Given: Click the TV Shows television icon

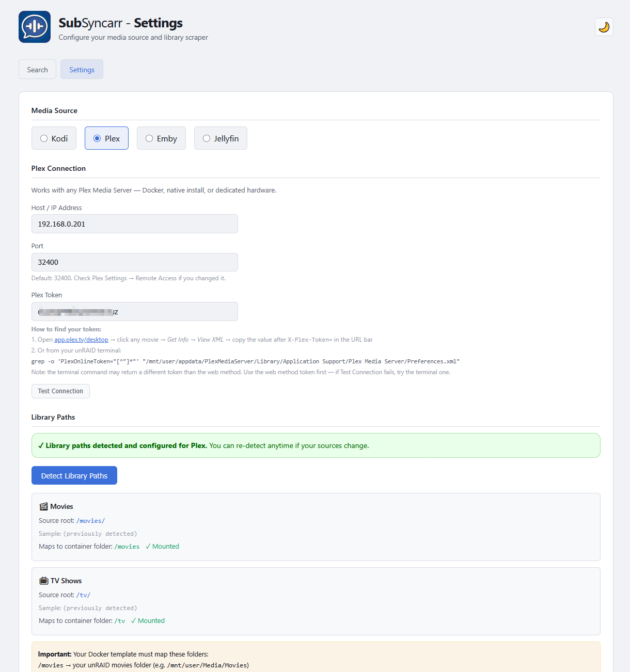Looking at the screenshot, I should 44,581.
